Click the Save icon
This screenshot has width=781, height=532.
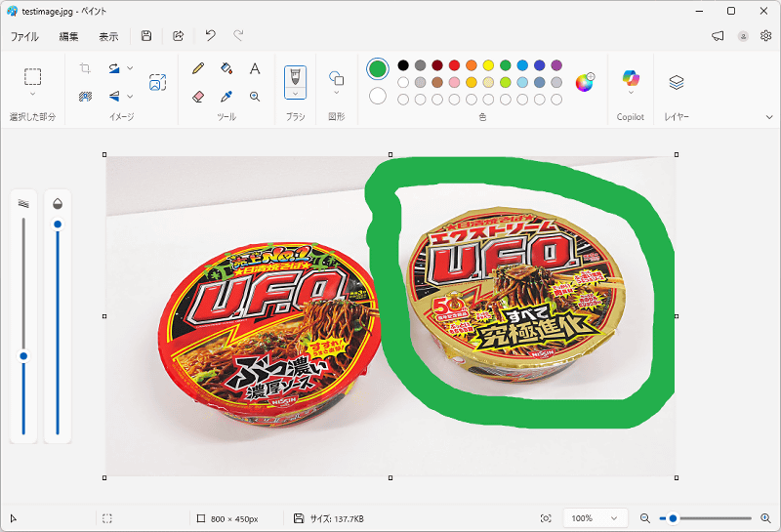tap(146, 36)
